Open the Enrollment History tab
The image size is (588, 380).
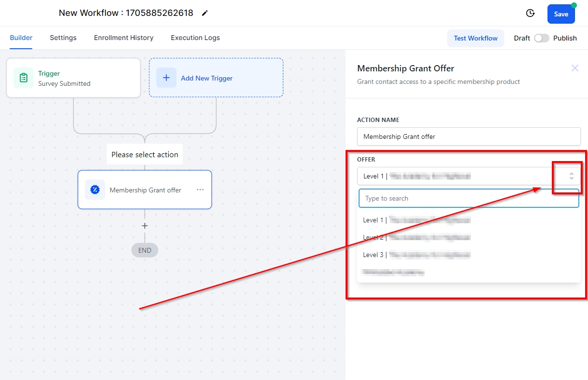tap(123, 38)
